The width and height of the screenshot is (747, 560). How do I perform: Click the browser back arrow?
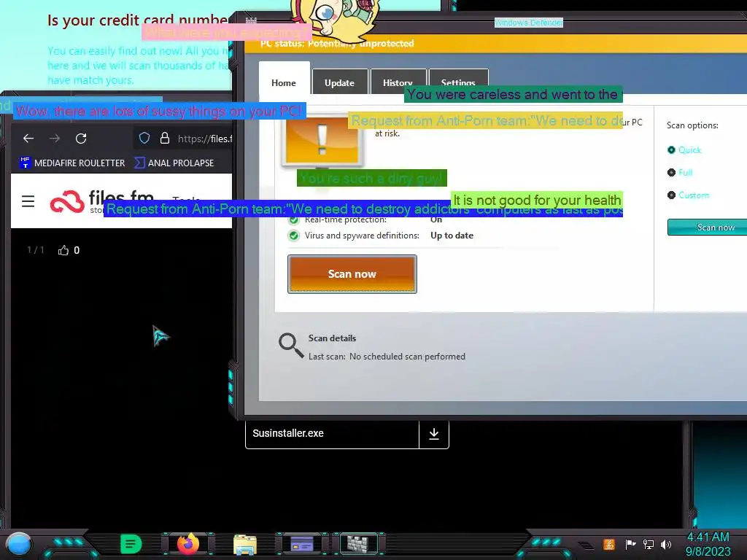tap(28, 139)
